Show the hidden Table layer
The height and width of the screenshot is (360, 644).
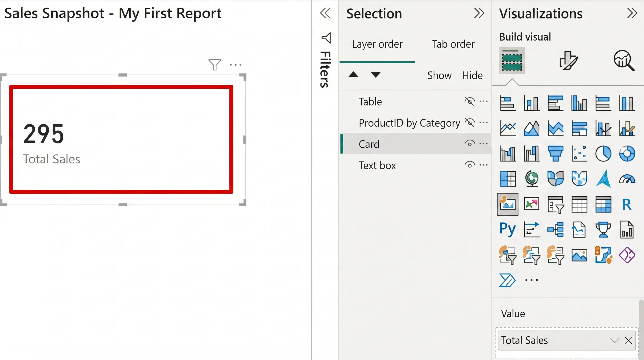tap(469, 101)
